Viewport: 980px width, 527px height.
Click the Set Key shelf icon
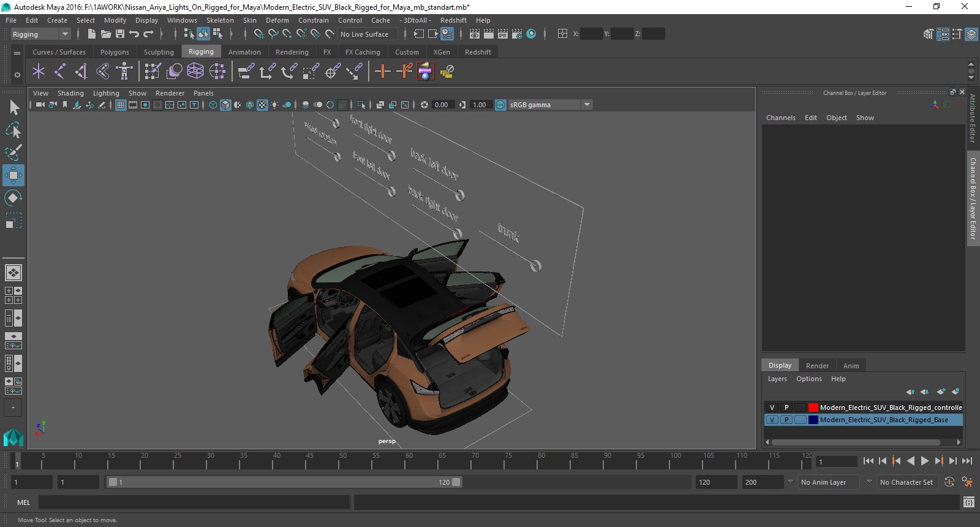[383, 72]
